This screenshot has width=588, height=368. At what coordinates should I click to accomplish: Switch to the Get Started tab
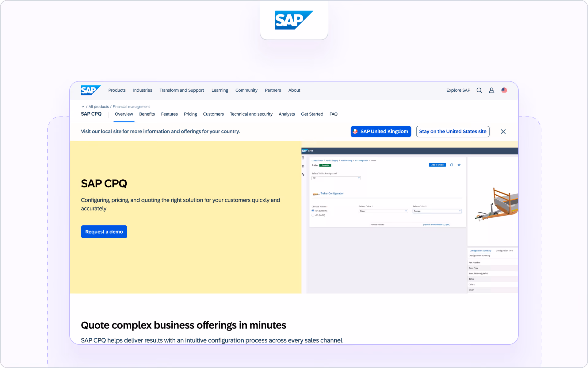click(312, 114)
